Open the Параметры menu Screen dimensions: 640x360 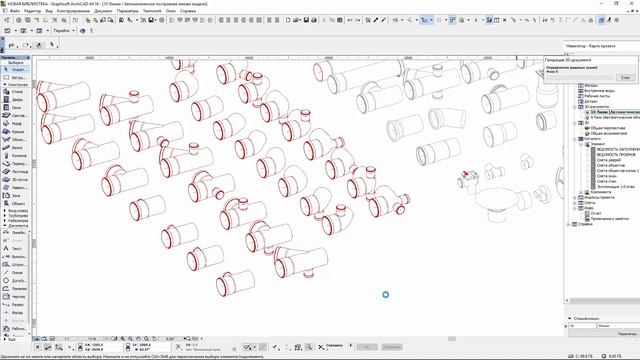coord(127,11)
